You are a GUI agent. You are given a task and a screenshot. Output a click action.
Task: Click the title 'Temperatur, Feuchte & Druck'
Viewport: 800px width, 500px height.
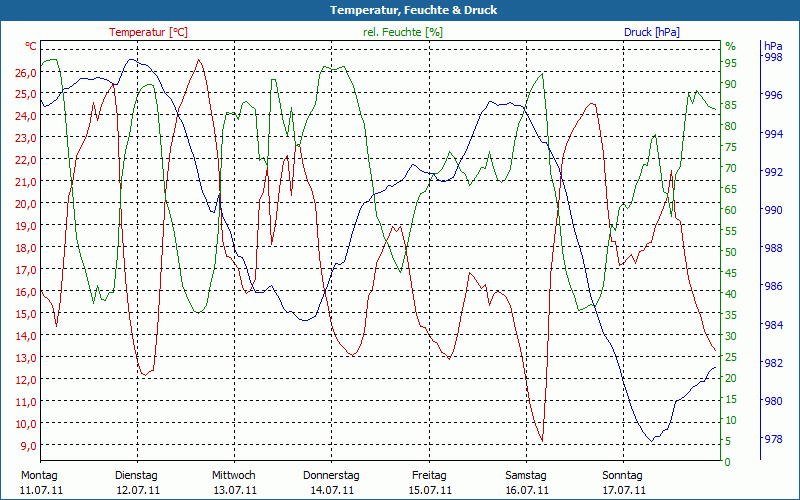(413, 10)
